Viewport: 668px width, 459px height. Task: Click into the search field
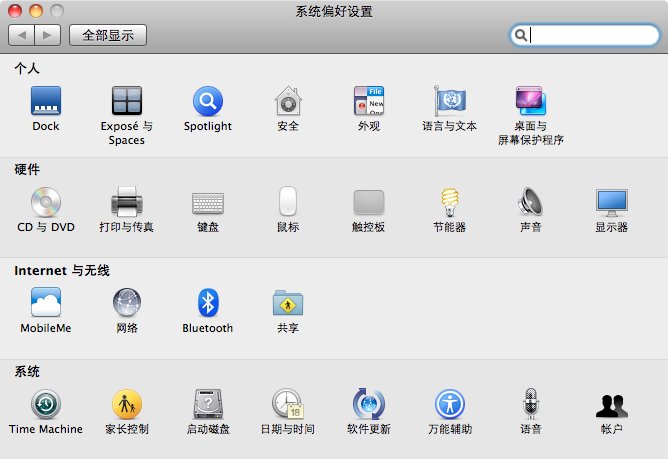(x=584, y=35)
